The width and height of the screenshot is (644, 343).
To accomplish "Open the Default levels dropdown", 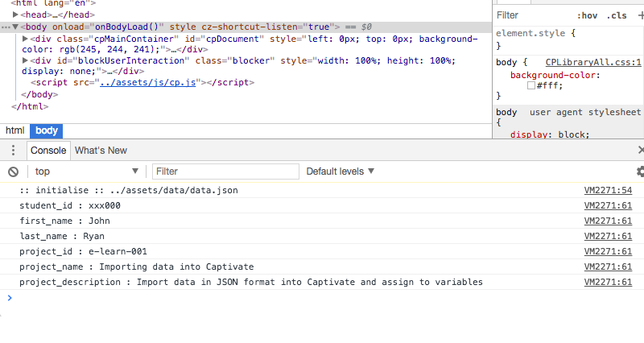I will tap(340, 171).
